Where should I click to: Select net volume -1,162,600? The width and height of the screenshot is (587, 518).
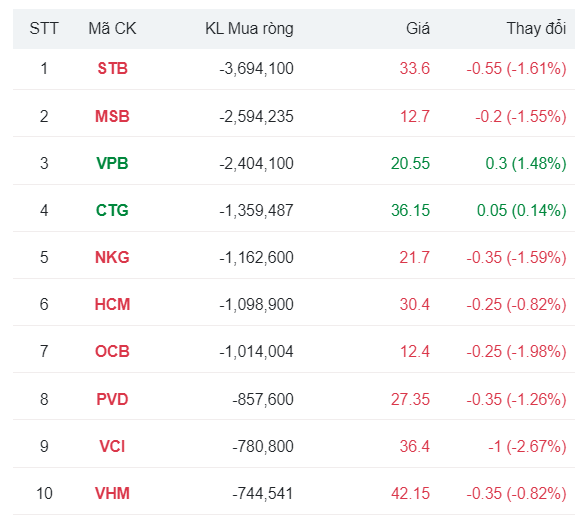tap(256, 258)
